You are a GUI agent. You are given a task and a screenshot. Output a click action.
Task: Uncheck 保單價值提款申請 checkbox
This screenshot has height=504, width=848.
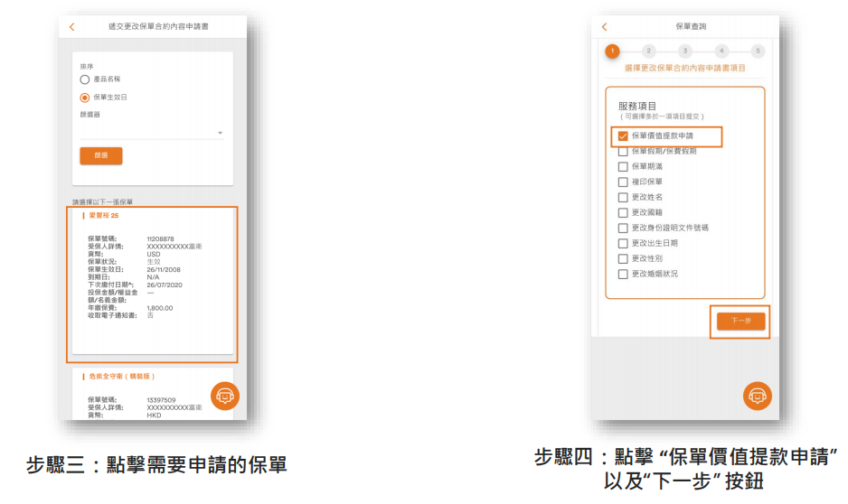(623, 136)
